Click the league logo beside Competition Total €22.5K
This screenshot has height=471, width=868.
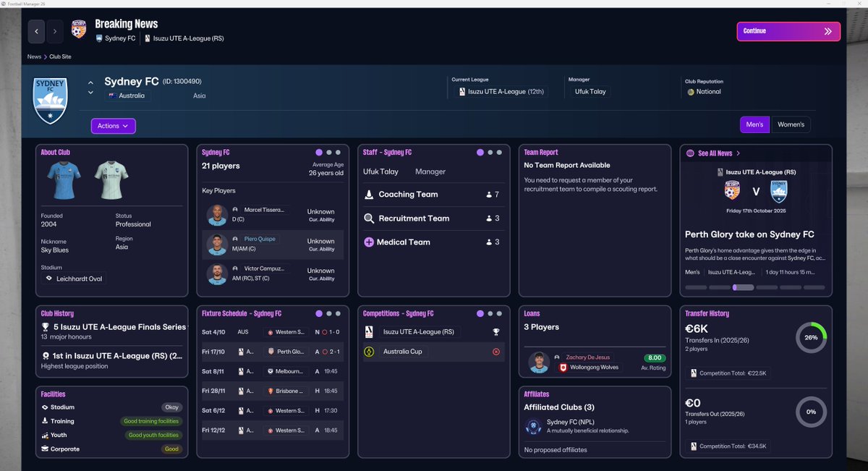click(x=694, y=374)
